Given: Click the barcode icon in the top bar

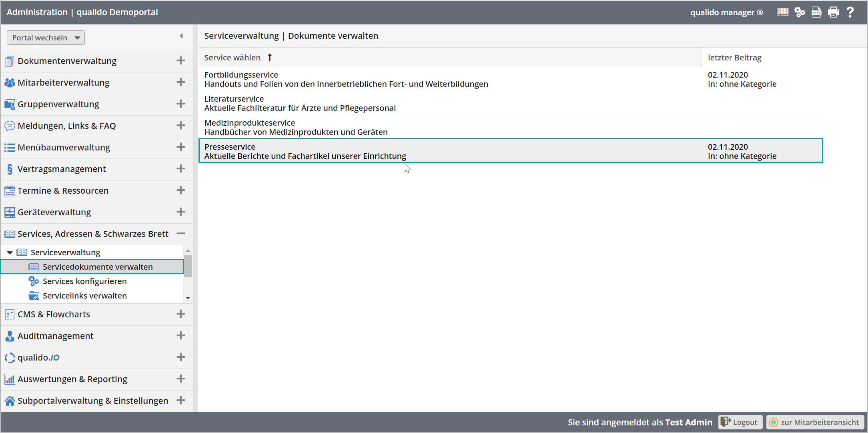Looking at the screenshot, I should tap(782, 12).
